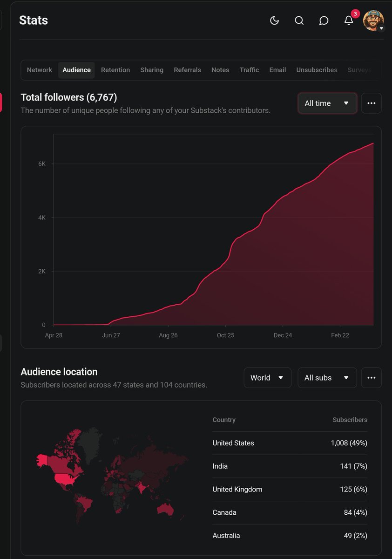The image size is (392, 559).
Task: Click the United Kingdom country row
Action: (290, 490)
